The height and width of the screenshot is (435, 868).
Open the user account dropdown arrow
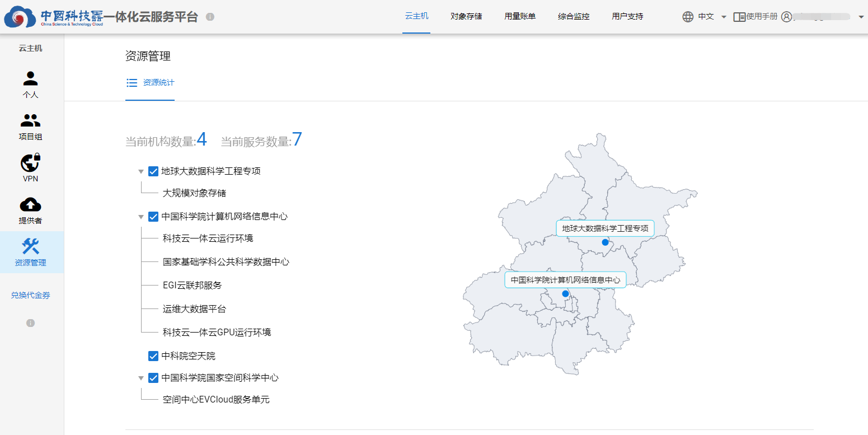(861, 17)
